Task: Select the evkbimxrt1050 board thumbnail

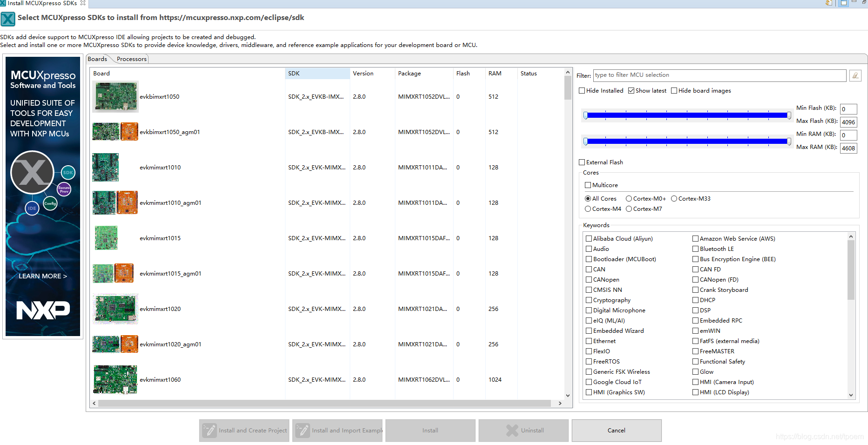Action: click(x=115, y=97)
